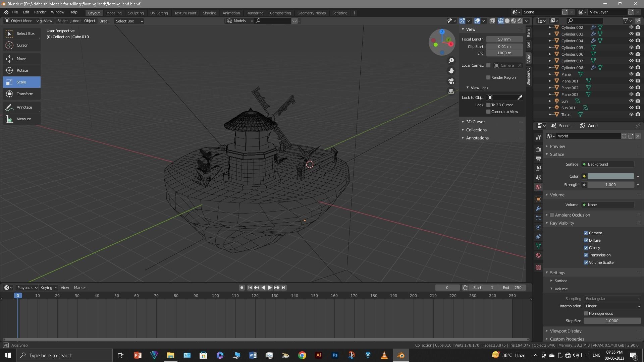This screenshot has height=362, width=644.
Task: Click the world background Color swatch
Action: pos(610,176)
